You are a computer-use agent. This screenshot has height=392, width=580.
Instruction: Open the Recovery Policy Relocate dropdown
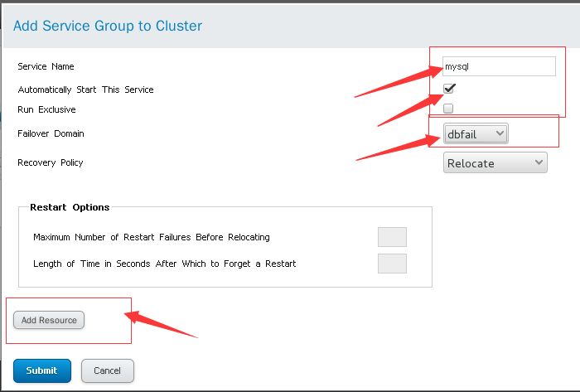pos(495,163)
